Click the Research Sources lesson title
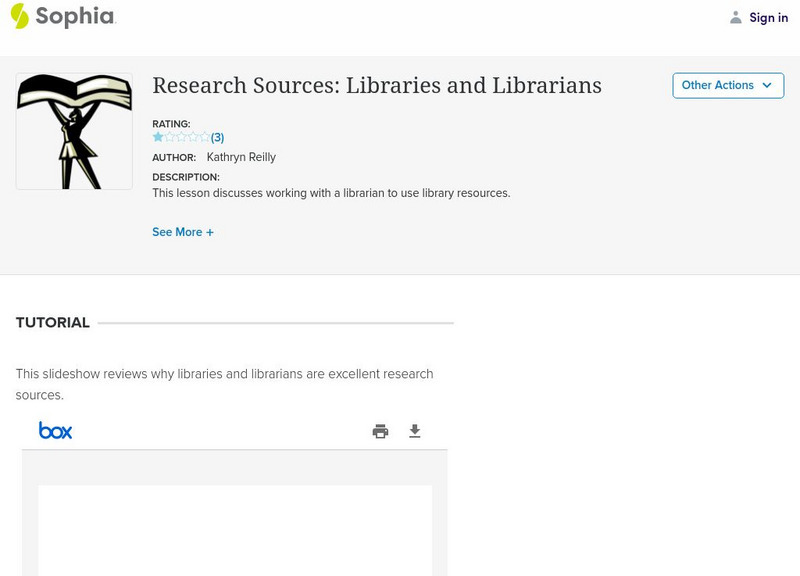The width and height of the screenshot is (800, 576). pyautogui.click(x=376, y=85)
